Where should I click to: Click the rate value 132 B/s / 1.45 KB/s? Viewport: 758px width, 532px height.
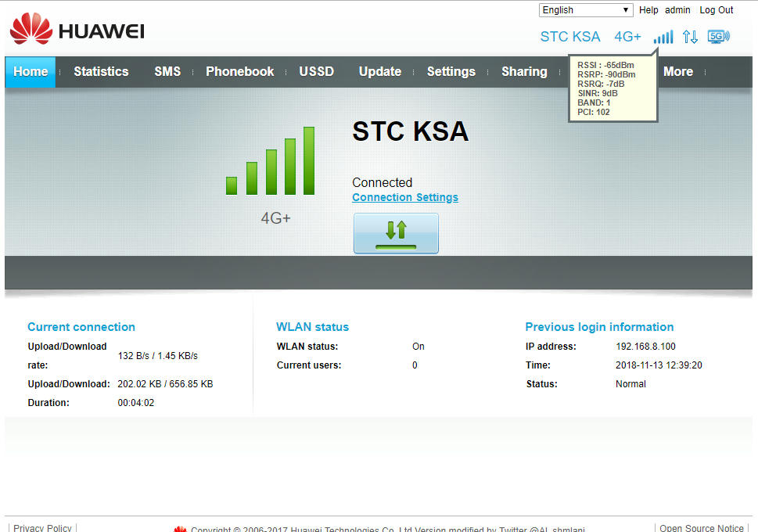pos(157,356)
